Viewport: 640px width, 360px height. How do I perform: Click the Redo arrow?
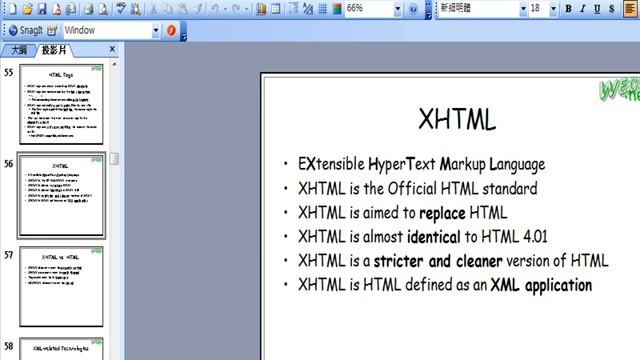tap(236, 8)
